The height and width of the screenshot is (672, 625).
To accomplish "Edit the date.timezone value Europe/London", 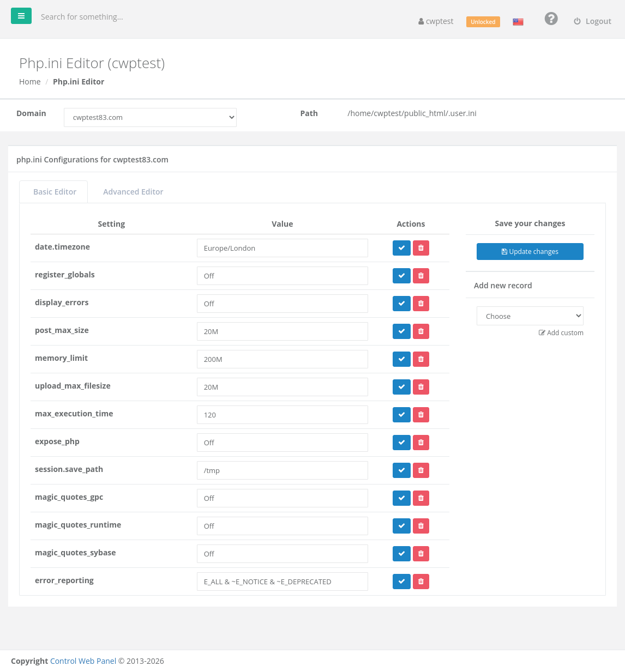I will 283,248.
